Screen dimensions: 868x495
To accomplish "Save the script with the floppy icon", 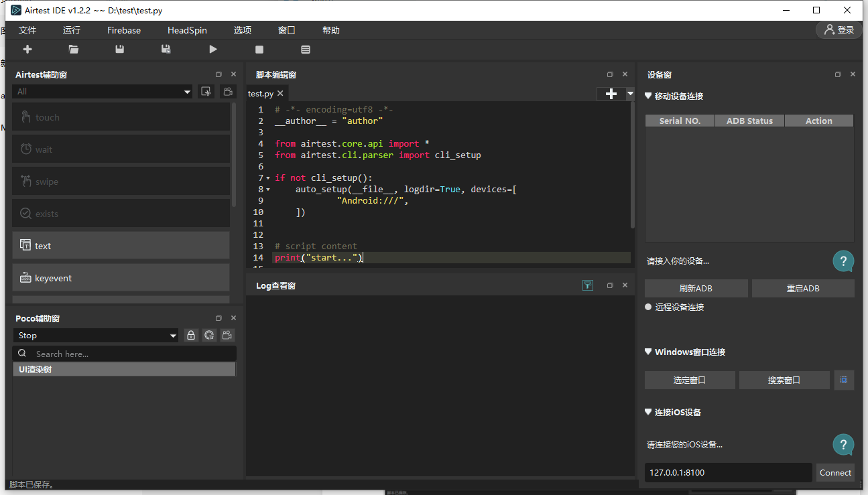I will [120, 49].
